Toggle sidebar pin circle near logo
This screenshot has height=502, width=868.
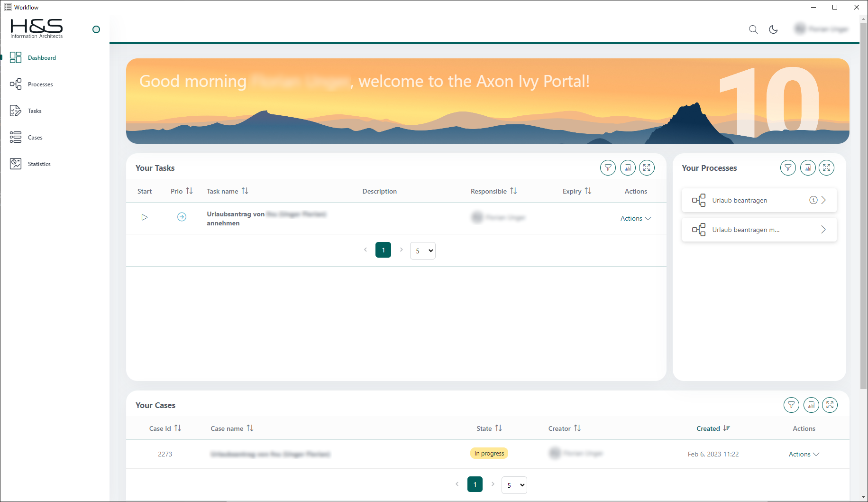pos(96,29)
